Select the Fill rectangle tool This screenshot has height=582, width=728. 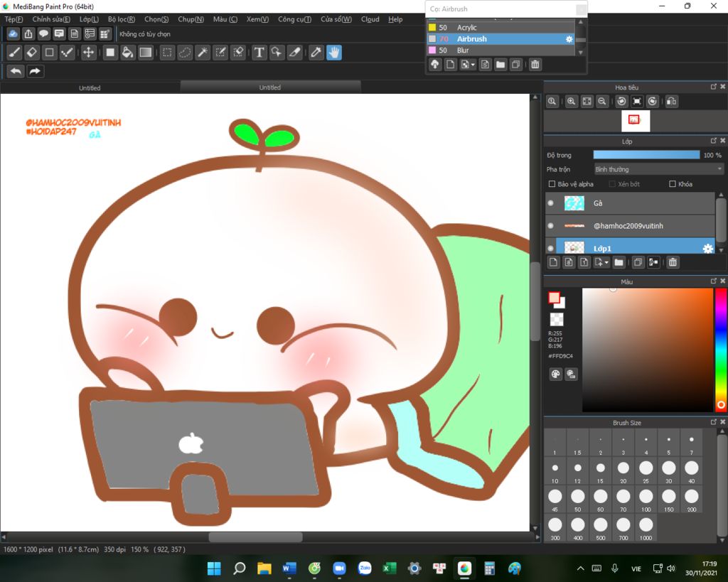(110, 53)
